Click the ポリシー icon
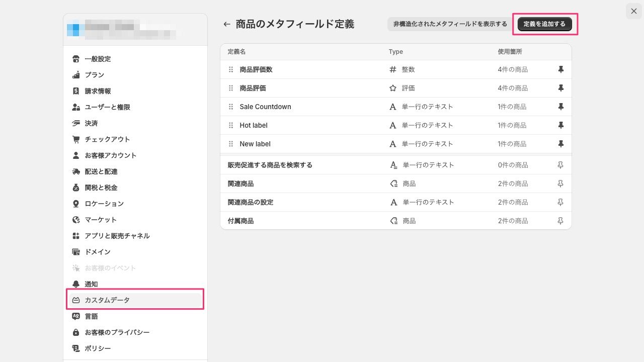Screen dimensions: 644x362 pos(76,348)
